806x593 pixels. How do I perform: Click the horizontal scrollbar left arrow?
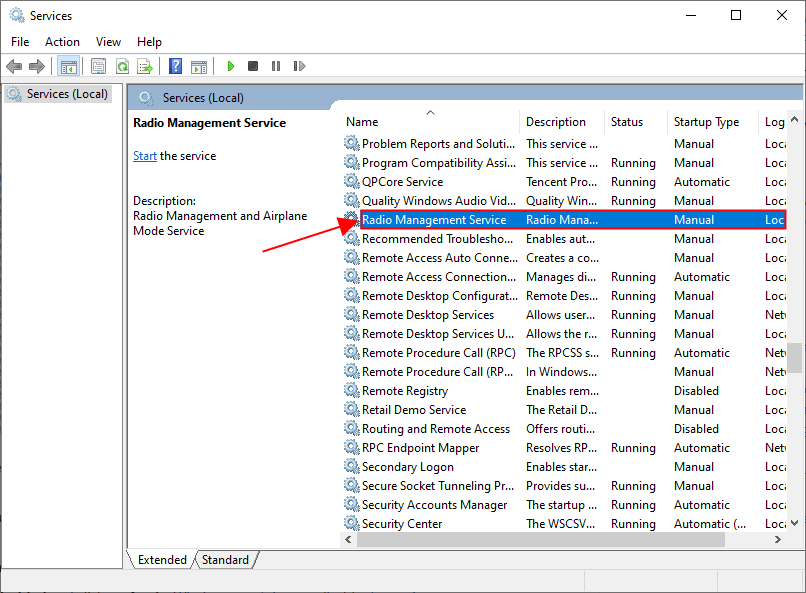click(349, 539)
